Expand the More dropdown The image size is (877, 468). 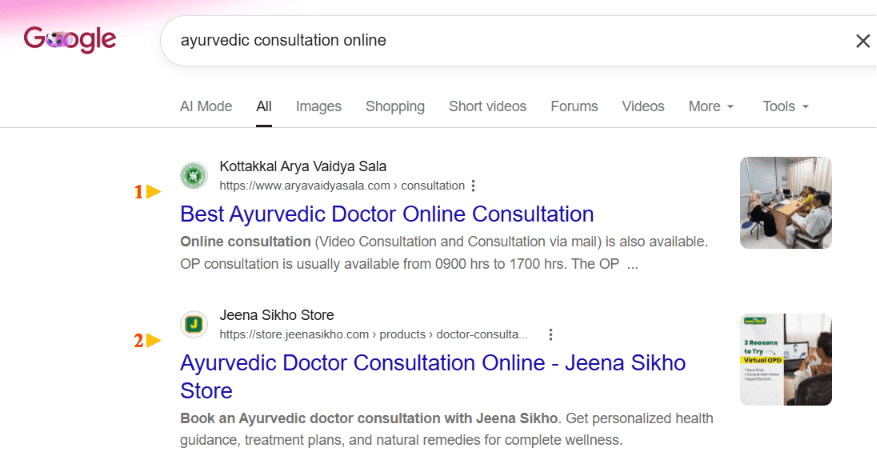point(711,106)
